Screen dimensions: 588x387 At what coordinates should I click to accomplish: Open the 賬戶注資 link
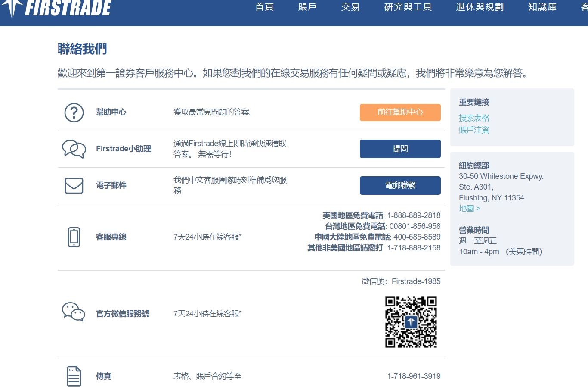(x=474, y=130)
